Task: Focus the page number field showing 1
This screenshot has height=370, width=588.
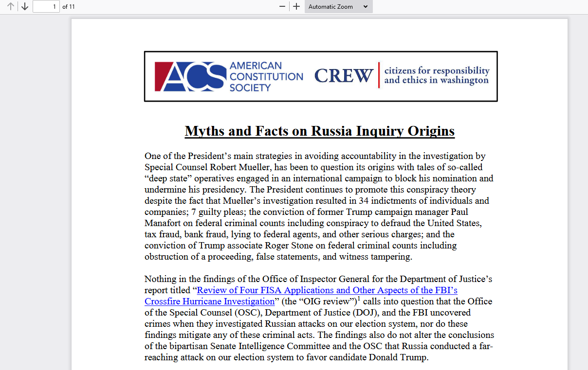Action: coord(46,7)
